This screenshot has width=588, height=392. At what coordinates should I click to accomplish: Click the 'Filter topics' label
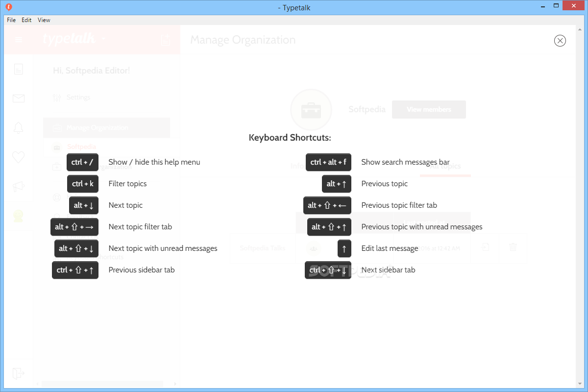pyautogui.click(x=127, y=184)
